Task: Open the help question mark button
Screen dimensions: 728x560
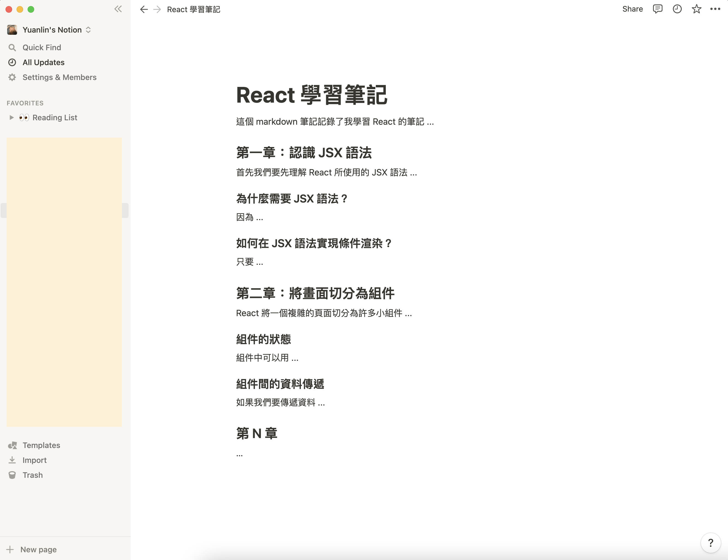Action: click(x=711, y=543)
